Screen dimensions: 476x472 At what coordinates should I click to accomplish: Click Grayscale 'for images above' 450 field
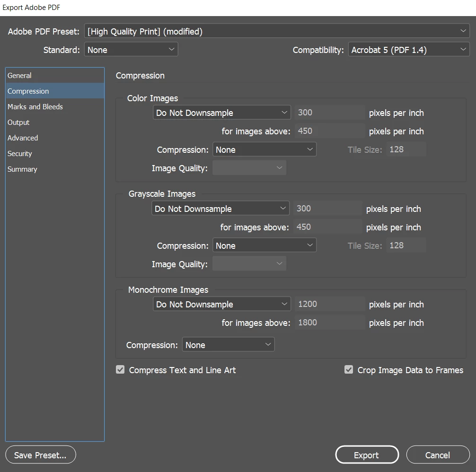[x=328, y=227]
